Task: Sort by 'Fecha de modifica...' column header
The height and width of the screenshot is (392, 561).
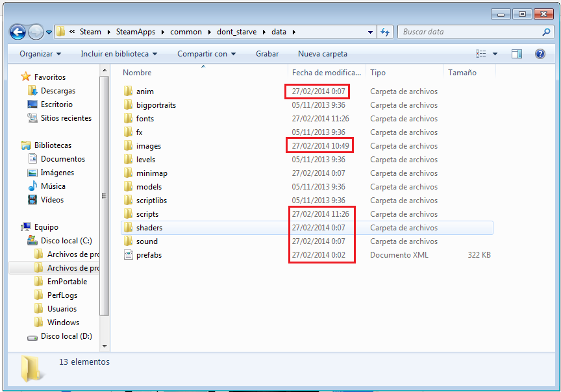Action: (327, 73)
